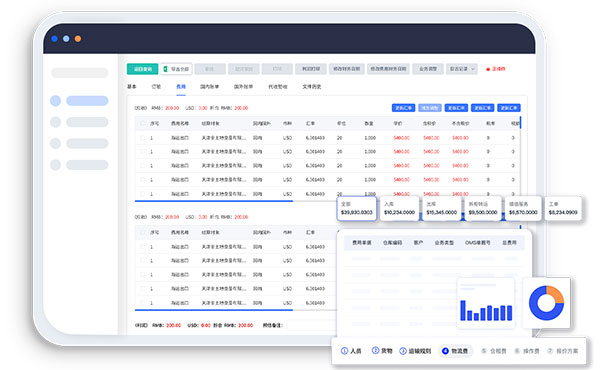Image resolution: width=600 pixels, height=370 pixels.
Task: Open the blue bar chart thumbnail
Action: tap(486, 303)
